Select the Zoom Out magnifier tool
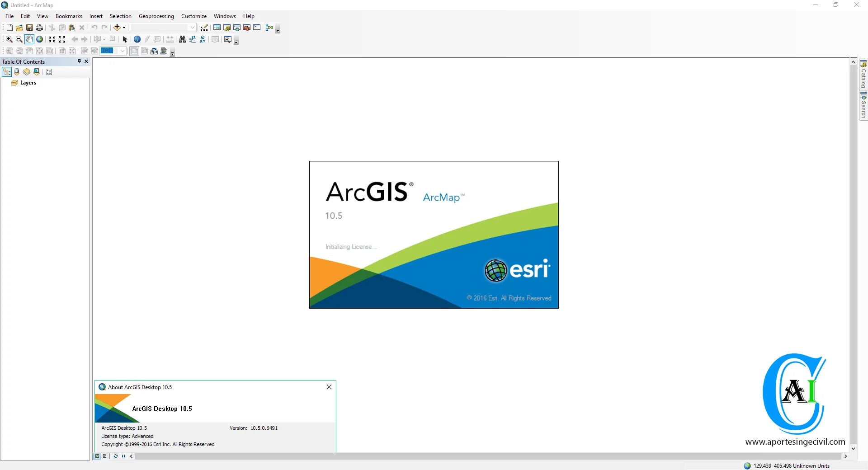 (19, 39)
